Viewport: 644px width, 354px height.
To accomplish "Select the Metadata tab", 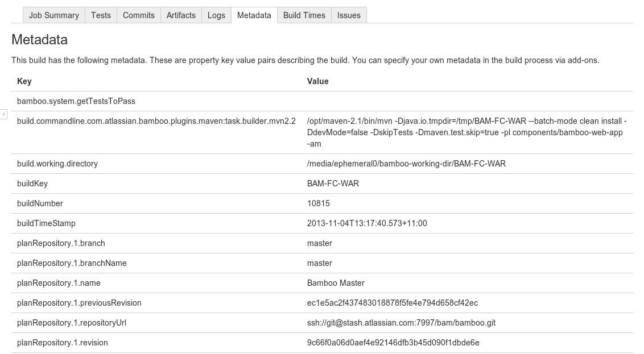I will [x=254, y=15].
